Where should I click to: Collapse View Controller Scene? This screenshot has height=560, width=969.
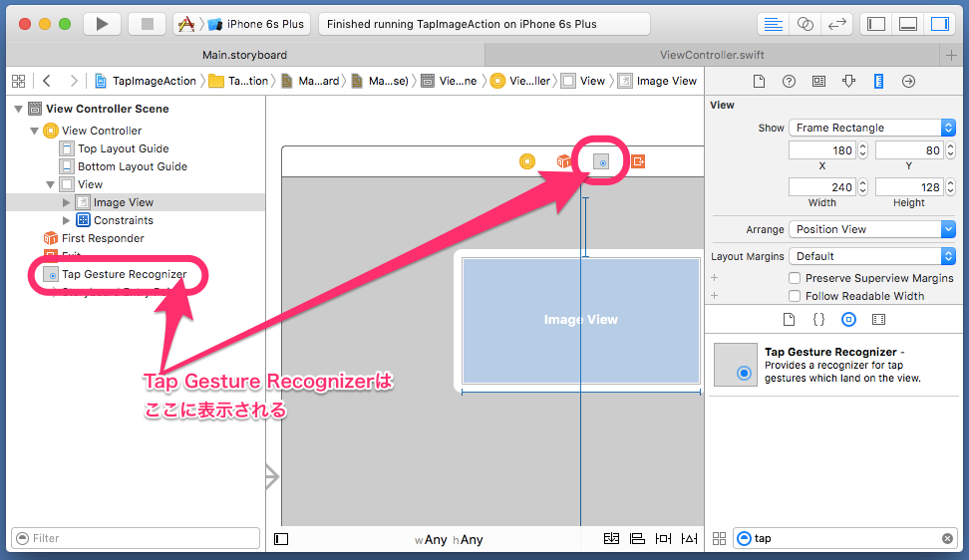point(19,109)
